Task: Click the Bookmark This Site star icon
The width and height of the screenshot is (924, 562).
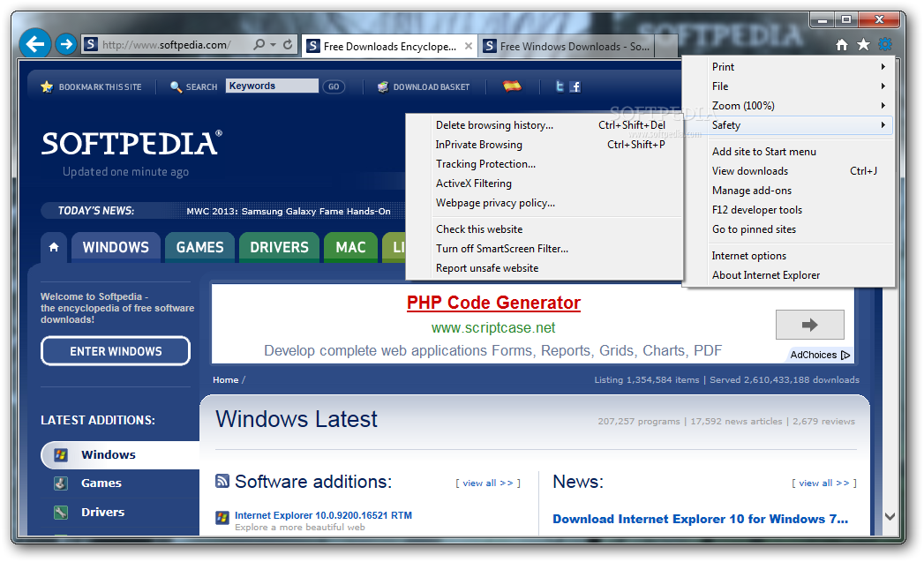Action: [x=47, y=86]
